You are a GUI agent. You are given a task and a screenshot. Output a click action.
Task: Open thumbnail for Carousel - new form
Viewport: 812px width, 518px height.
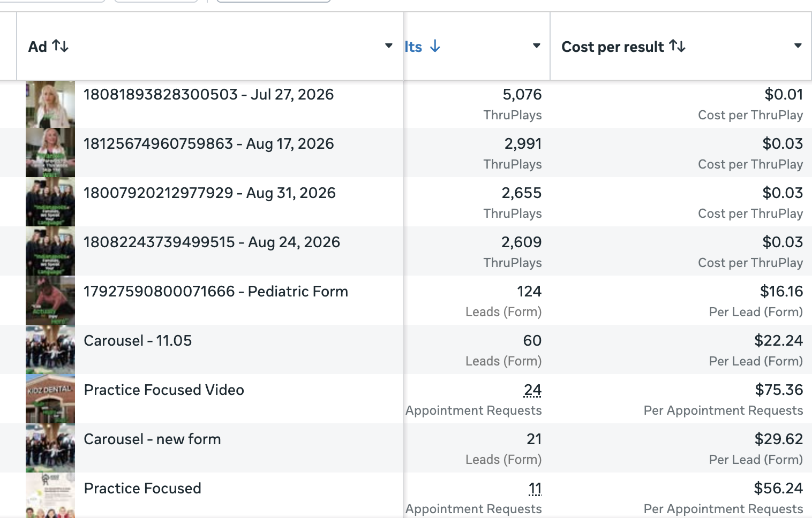tap(50, 448)
